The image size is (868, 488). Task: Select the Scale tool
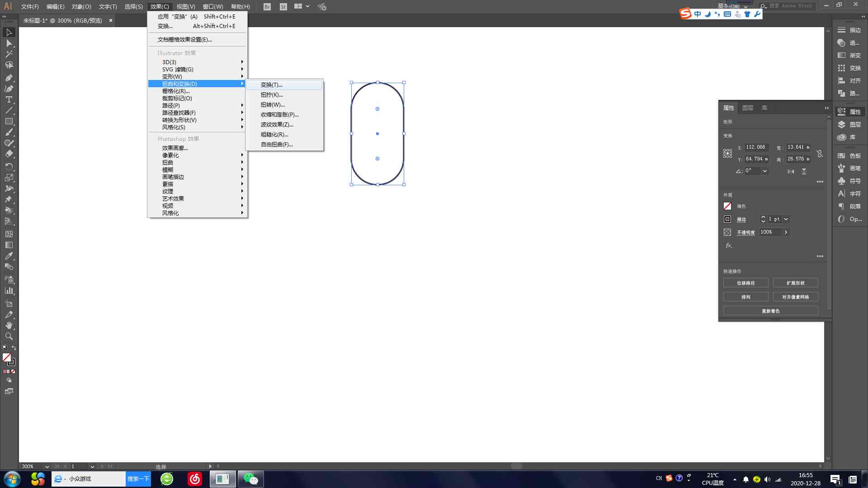pyautogui.click(x=9, y=178)
